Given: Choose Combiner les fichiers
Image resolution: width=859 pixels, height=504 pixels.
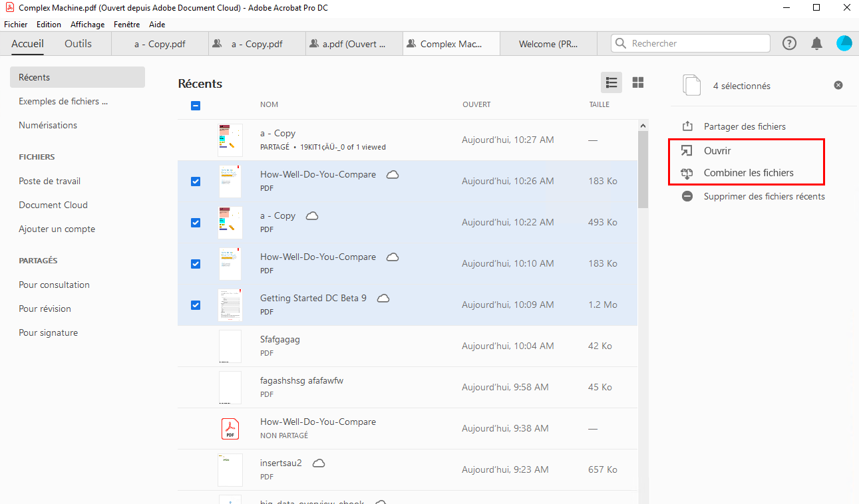Looking at the screenshot, I should (x=749, y=173).
